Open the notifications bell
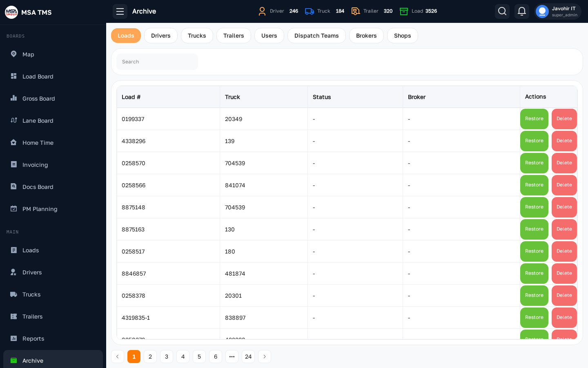The height and width of the screenshot is (368, 588). (x=522, y=11)
